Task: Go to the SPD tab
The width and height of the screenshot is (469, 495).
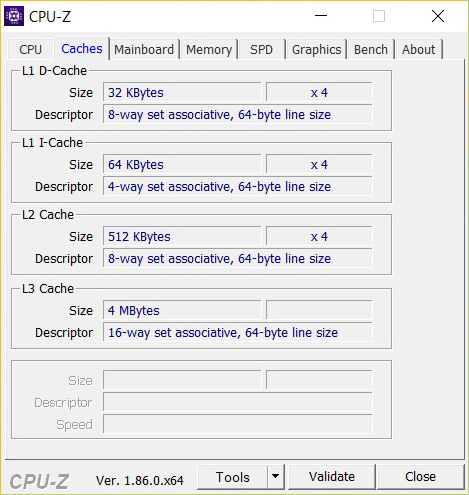Action: 262,50
